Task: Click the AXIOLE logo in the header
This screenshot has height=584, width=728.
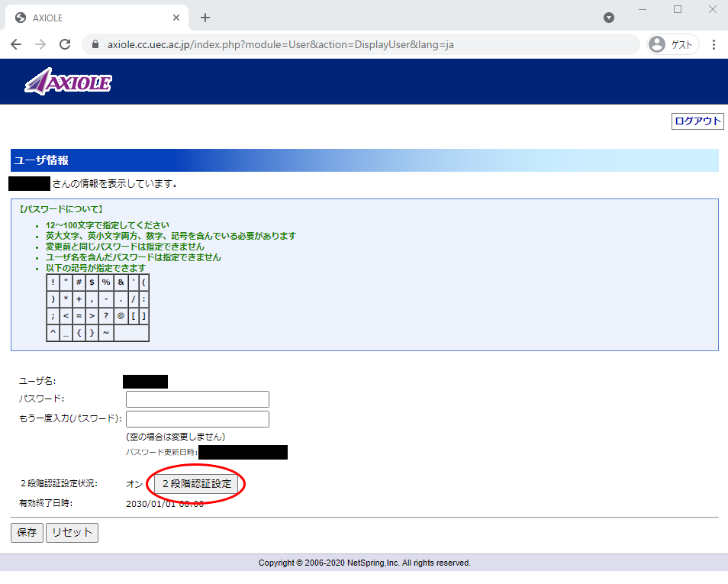Action: coord(68,82)
